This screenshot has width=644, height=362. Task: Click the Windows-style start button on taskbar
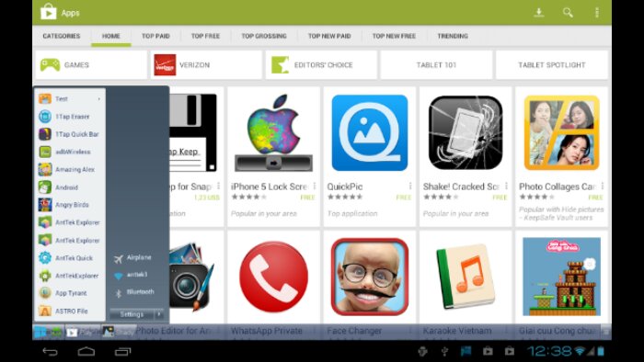pyautogui.click(x=40, y=332)
